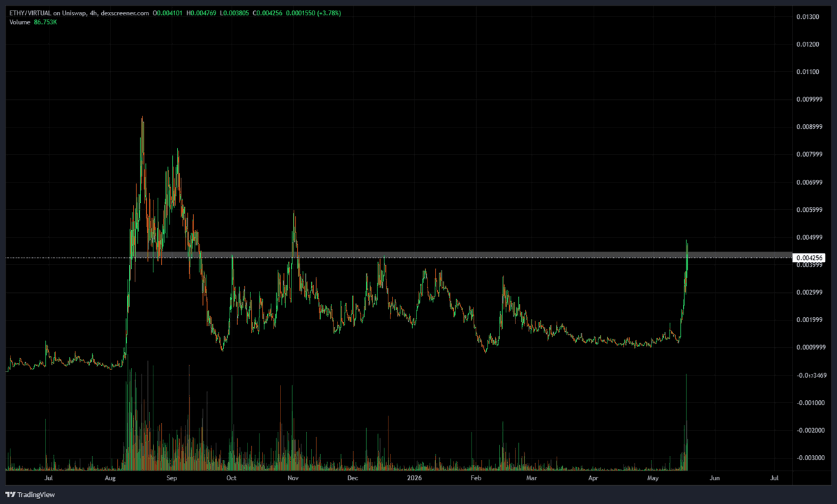Click the Volume indicator label

[x=20, y=23]
